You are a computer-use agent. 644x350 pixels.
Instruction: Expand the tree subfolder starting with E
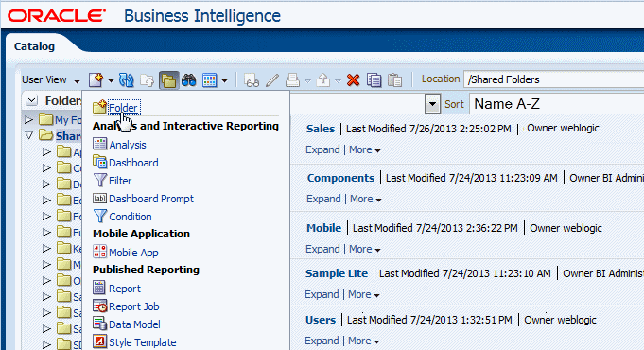pyautogui.click(x=47, y=201)
